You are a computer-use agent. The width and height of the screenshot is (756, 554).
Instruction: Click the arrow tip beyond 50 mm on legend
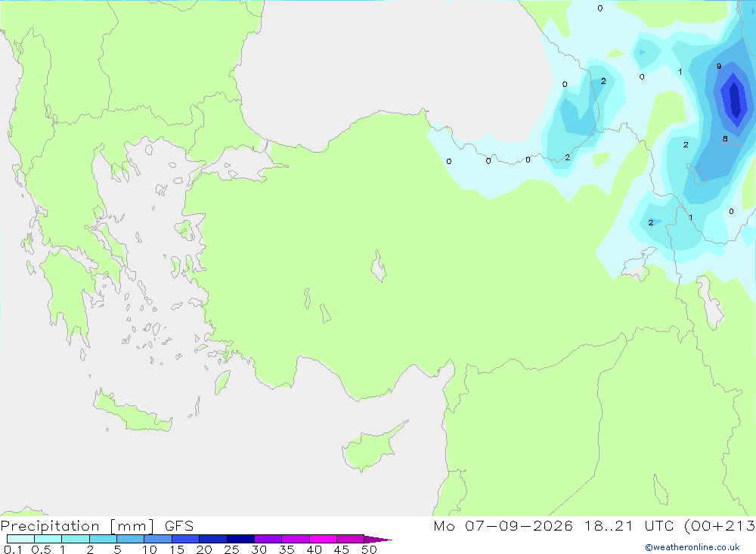pos(379,539)
